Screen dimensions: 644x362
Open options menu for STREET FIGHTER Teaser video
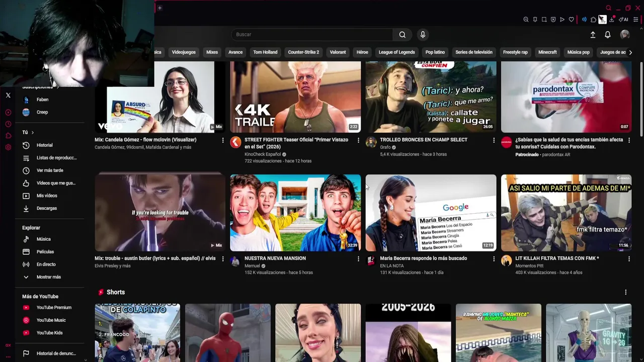pos(358,140)
